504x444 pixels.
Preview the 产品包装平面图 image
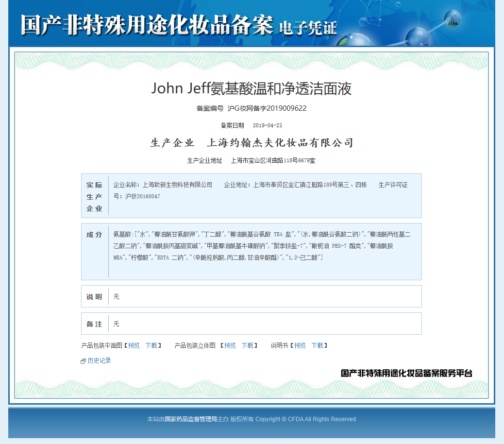pos(134,345)
